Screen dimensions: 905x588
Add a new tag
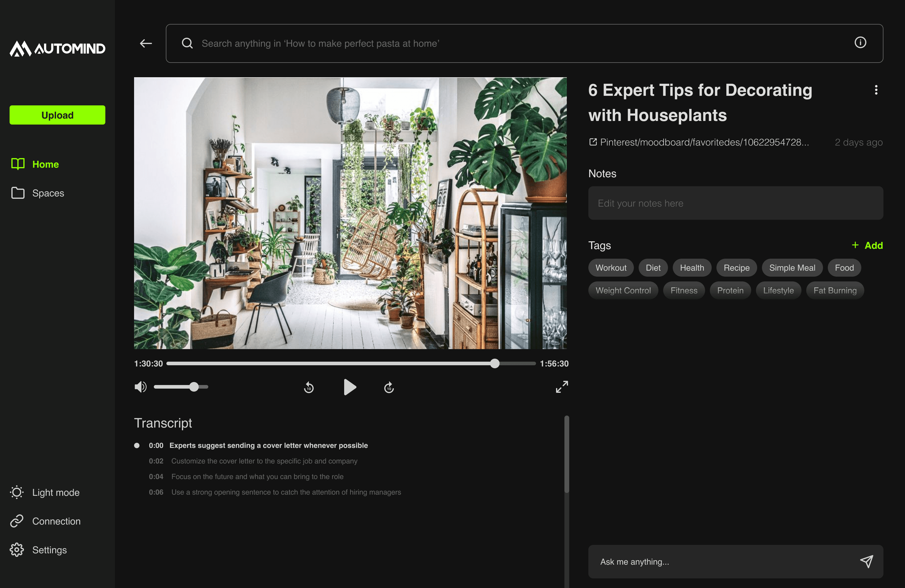pos(867,245)
